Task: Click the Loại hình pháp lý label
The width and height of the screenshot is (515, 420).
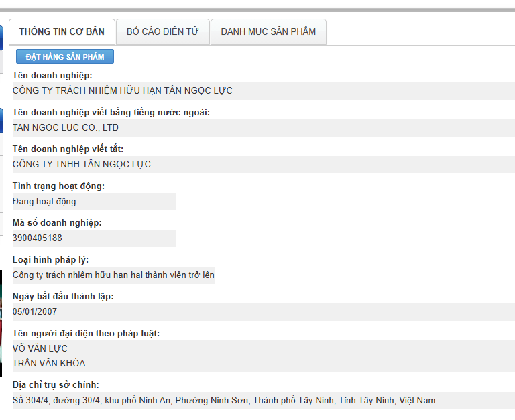Action: (x=50, y=259)
